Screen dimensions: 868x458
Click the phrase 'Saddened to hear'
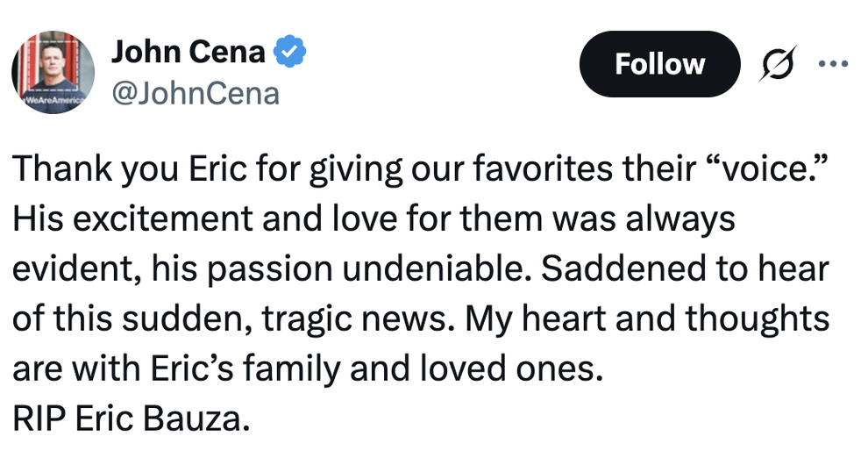tap(685, 268)
